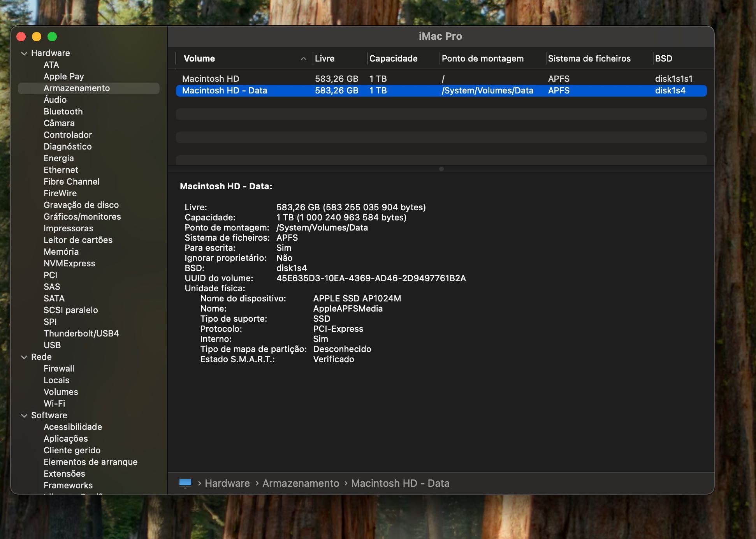Select the Software category label
756x539 pixels.
(x=49, y=415)
